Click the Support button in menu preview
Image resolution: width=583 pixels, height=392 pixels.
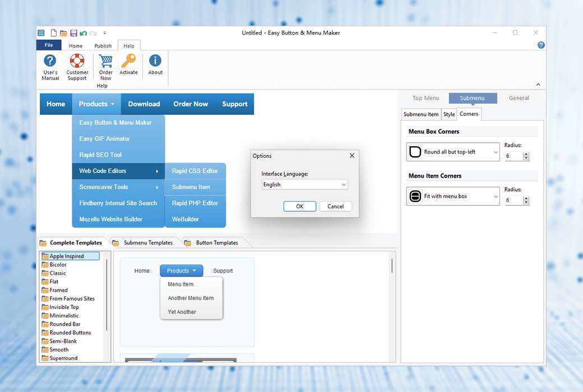[x=235, y=104]
